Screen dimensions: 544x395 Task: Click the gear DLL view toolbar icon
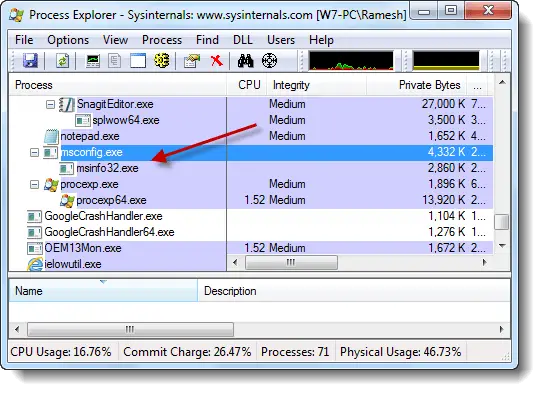tap(162, 61)
